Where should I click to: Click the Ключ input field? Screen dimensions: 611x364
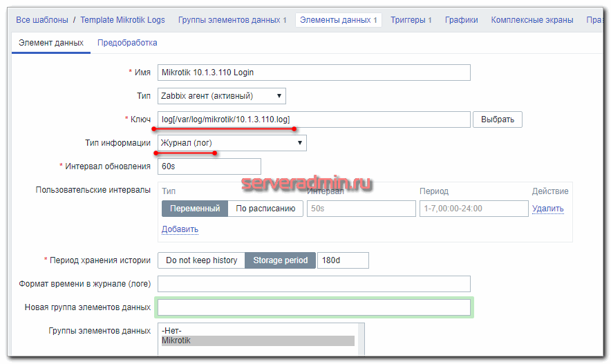(314, 119)
